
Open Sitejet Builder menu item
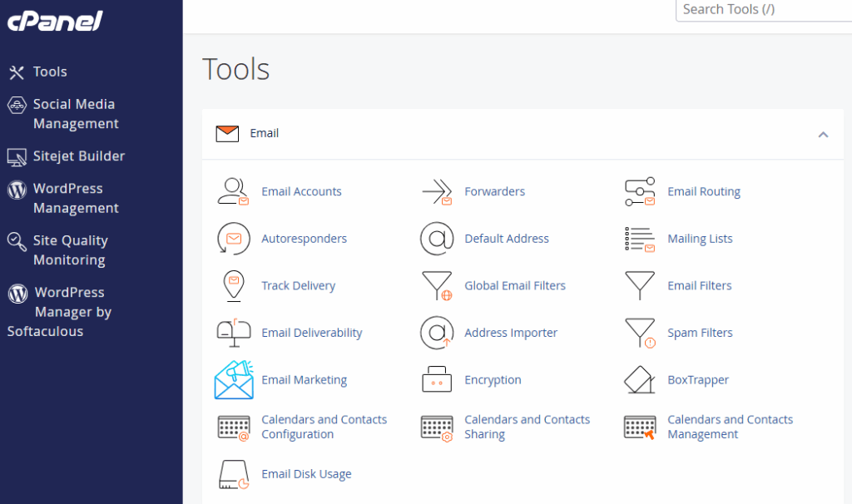point(79,156)
